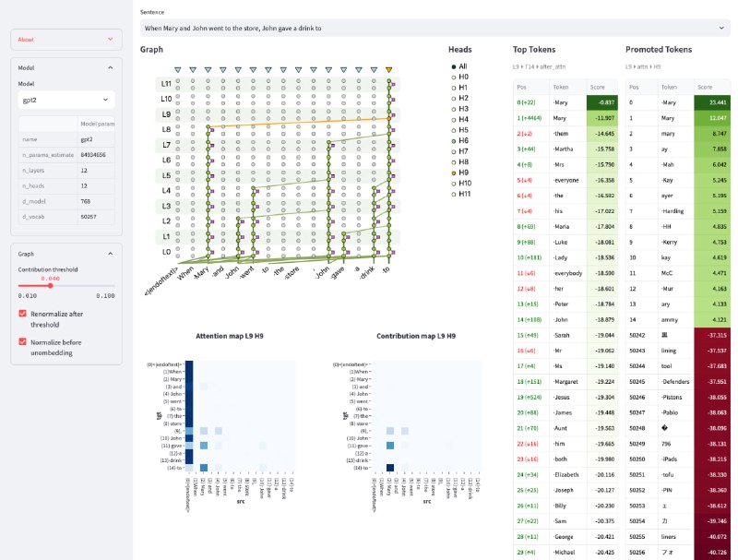738x560 pixels.
Task: Collapse the Model panel
Action: point(110,67)
